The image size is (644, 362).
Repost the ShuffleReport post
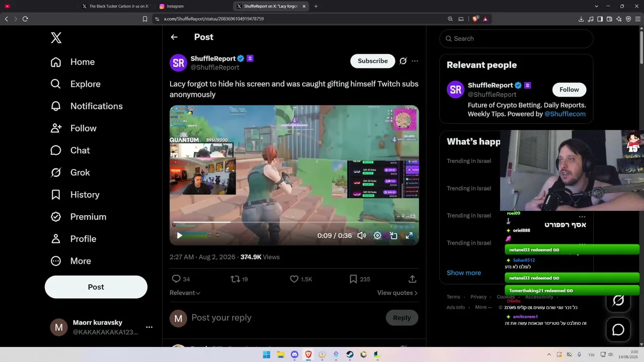pyautogui.click(x=235, y=279)
